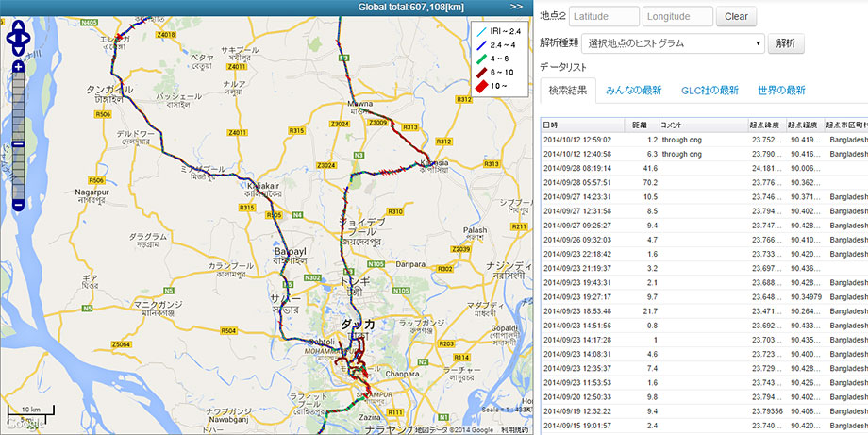Image resolution: width=868 pixels, height=435 pixels.
Task: Open the 世界の最新 tab
Action: click(x=781, y=91)
